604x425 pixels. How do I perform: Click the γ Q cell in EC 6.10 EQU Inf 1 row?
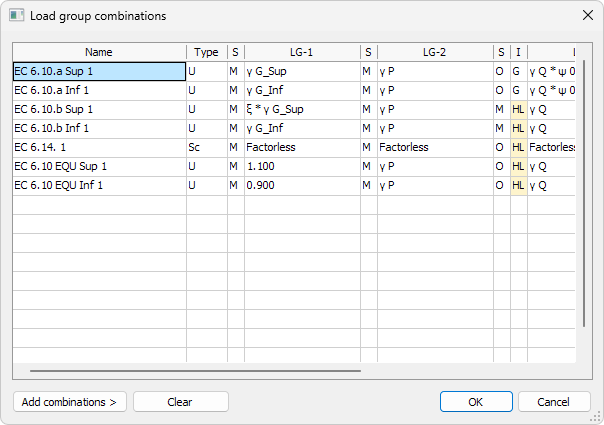point(552,185)
